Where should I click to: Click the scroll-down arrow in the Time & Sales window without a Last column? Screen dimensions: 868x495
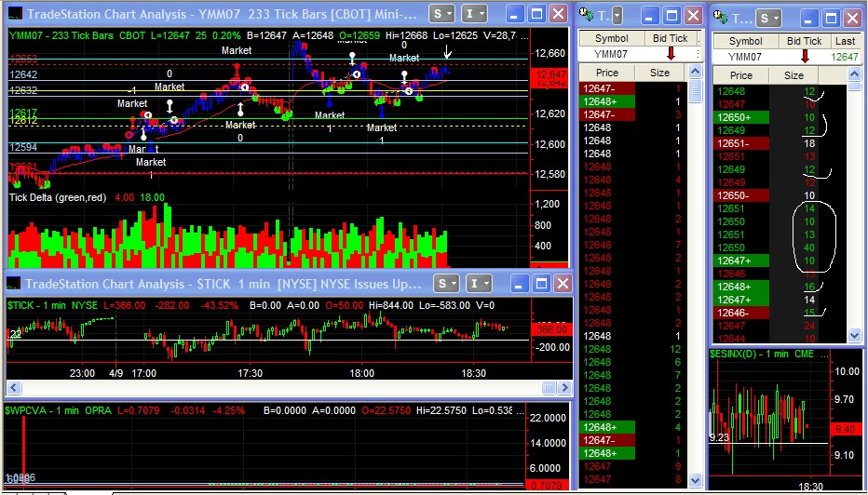pyautogui.click(x=696, y=480)
